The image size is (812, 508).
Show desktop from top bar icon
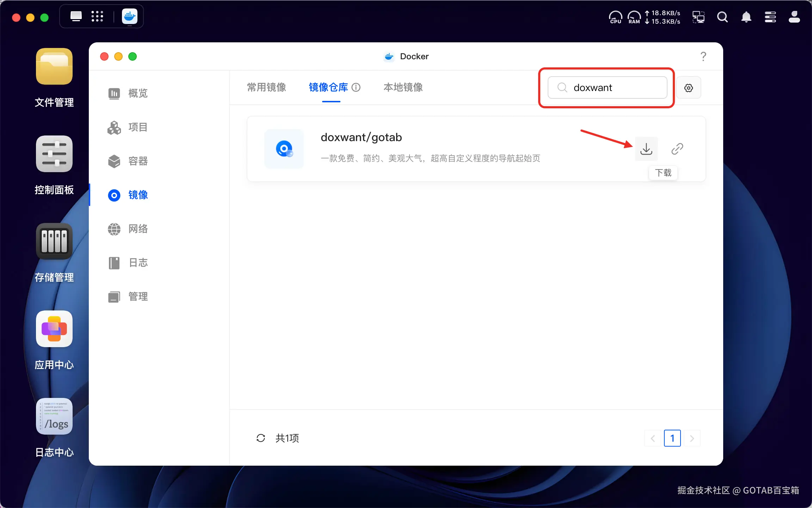pos(76,17)
